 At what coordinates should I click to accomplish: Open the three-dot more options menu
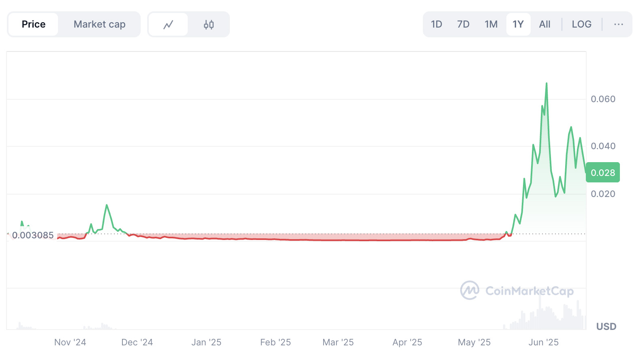(x=618, y=24)
